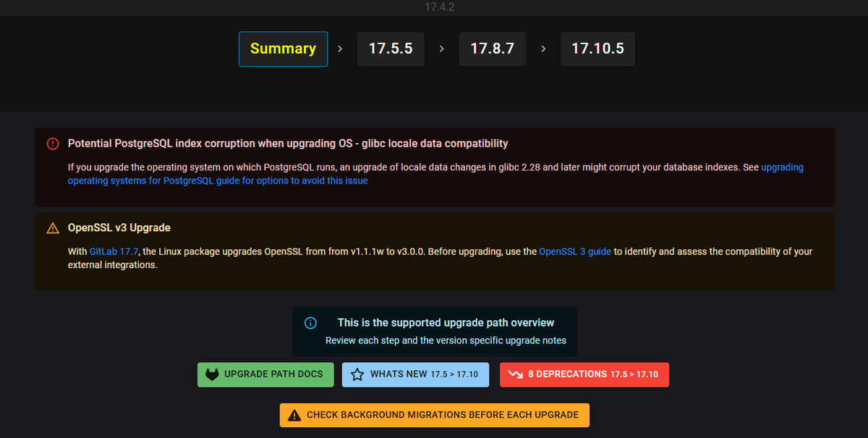Image resolution: width=868 pixels, height=438 pixels.
Task: View 8 Deprecations 17.5 > 17.10
Action: pos(584,374)
